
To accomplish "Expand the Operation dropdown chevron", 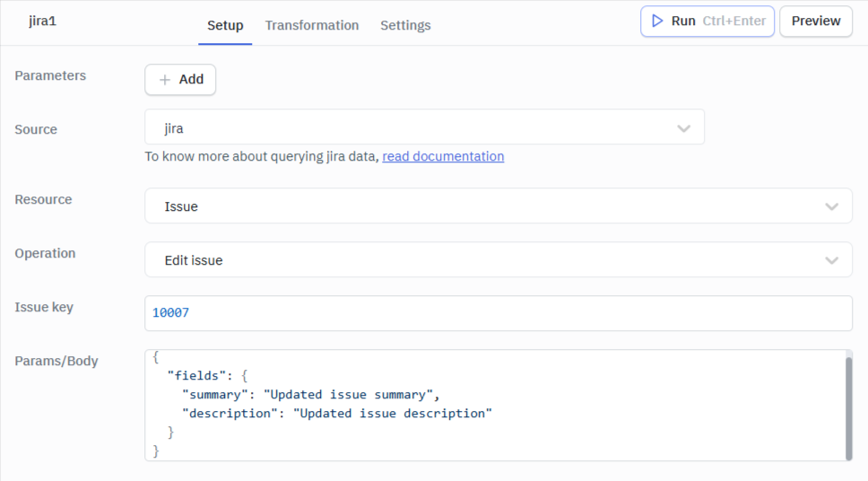I will click(x=831, y=260).
